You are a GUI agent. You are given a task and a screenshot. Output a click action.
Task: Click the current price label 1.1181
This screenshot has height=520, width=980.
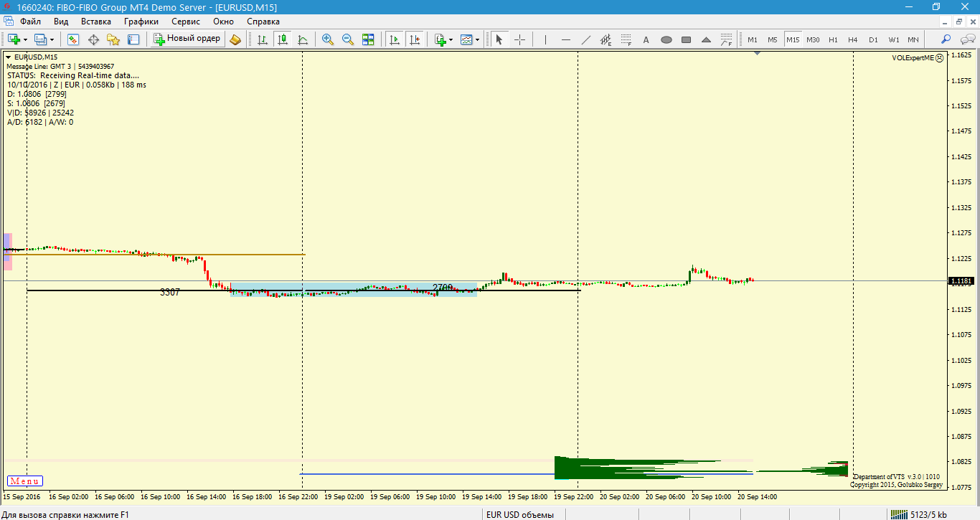point(960,281)
